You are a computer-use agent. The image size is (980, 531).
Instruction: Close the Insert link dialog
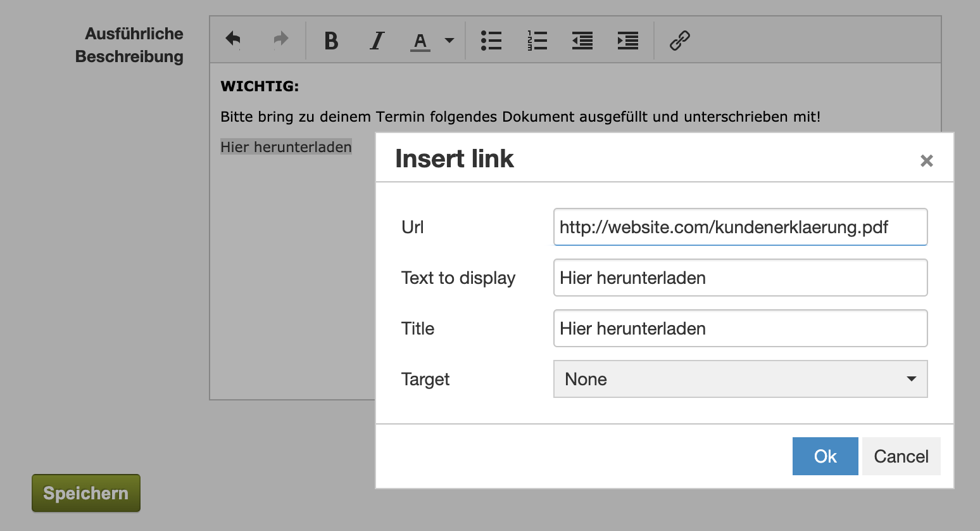[x=927, y=161]
